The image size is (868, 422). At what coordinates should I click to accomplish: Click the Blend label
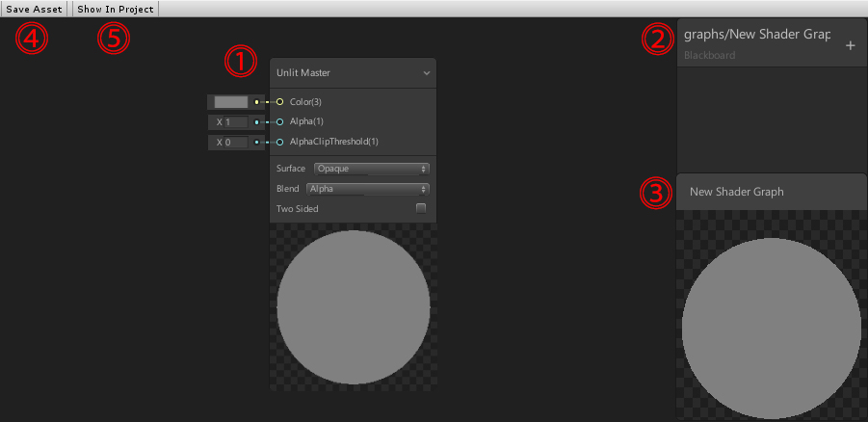pos(287,189)
